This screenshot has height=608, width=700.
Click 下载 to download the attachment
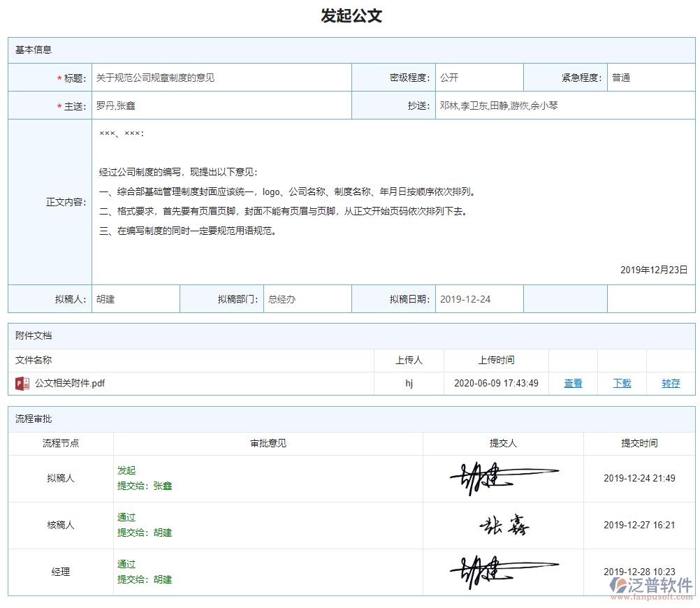pyautogui.click(x=621, y=383)
